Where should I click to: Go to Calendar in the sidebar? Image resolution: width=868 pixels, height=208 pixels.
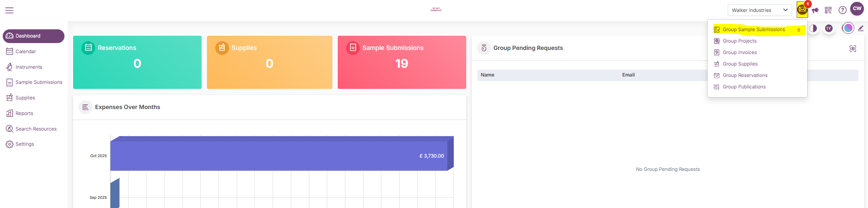[x=26, y=52]
